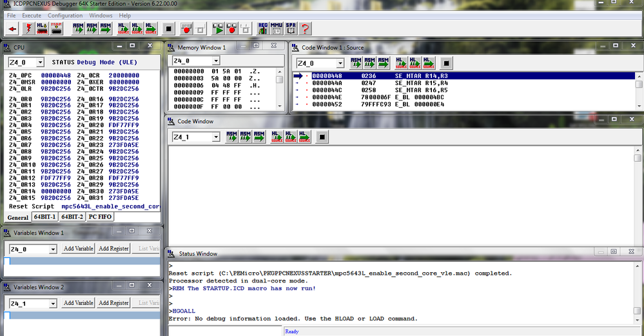Click Memory Window 1 vertical scrollbar
644x336 pixels.
tap(280, 89)
